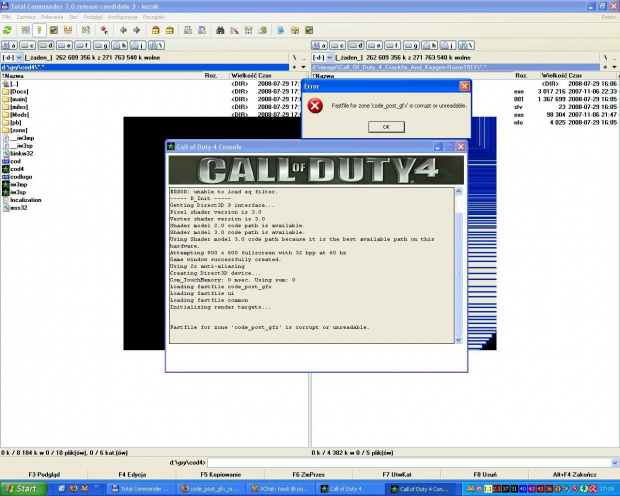Select drive c button in left panel
Viewport: 620px width, 496px height.
(28, 45)
